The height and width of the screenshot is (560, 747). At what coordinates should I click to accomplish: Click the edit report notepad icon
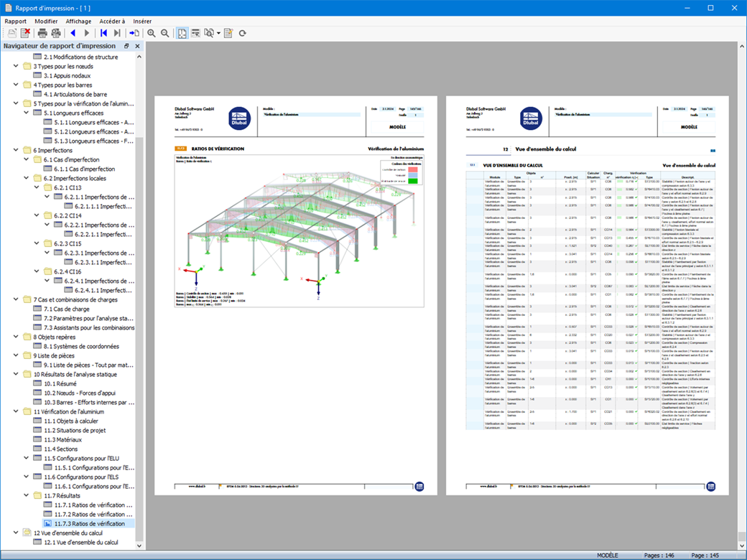pyautogui.click(x=228, y=33)
